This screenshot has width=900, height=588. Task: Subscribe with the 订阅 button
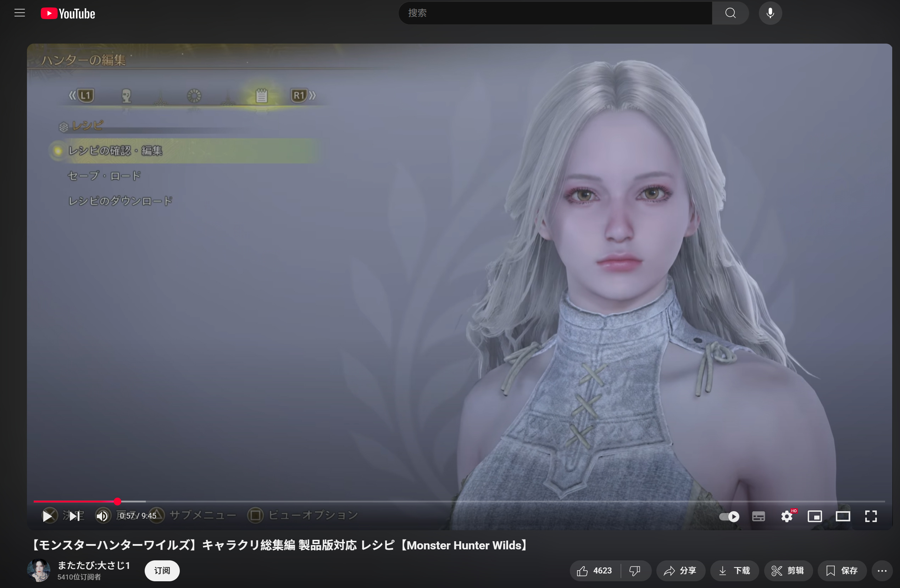[162, 571]
